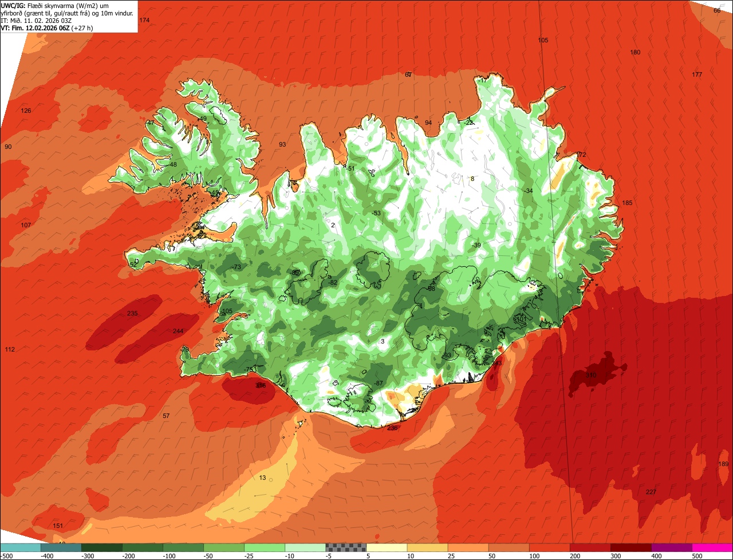Click the -75 value on the southwest coast
The image size is (733, 560).
[x=248, y=369]
